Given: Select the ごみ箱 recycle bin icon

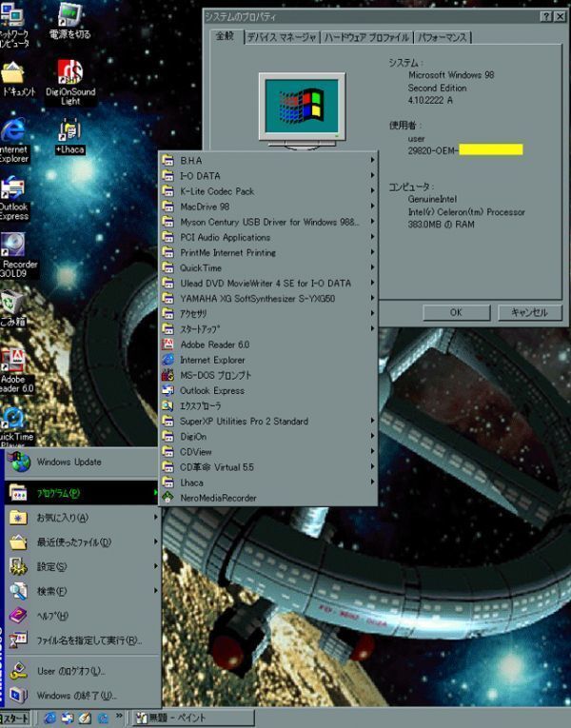Looking at the screenshot, I should [13, 308].
